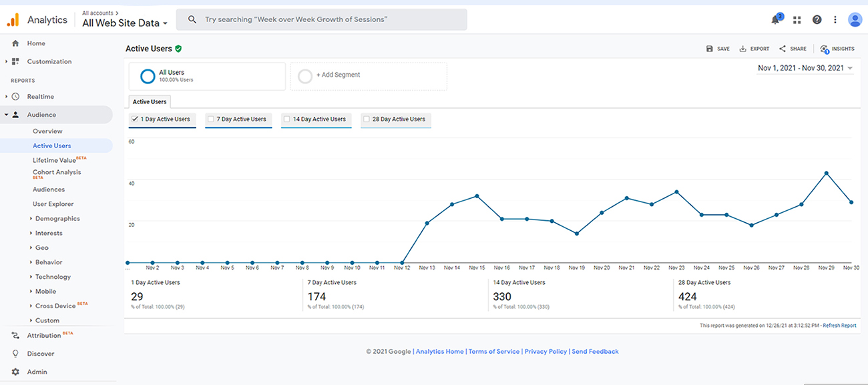Click the 330 value for 14 Day Active Users

point(502,297)
